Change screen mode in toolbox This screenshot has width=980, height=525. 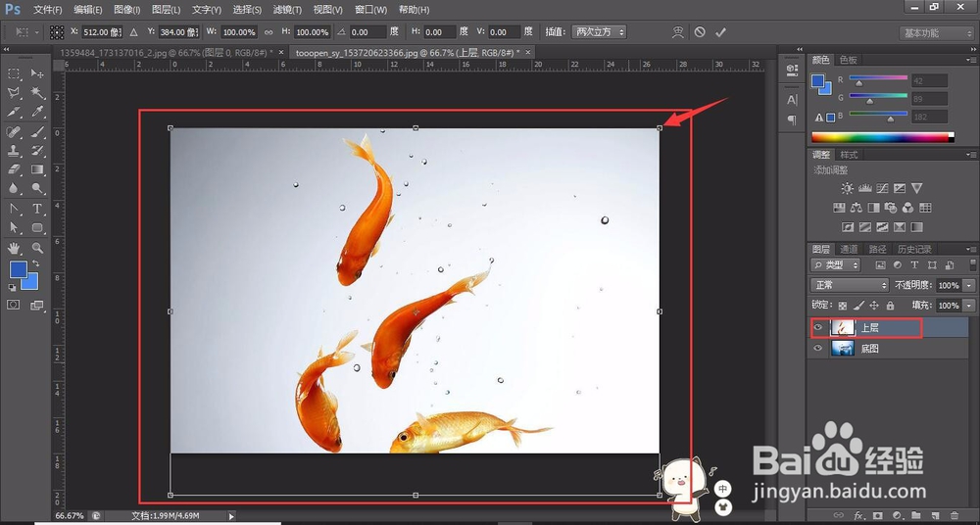pyautogui.click(x=37, y=305)
